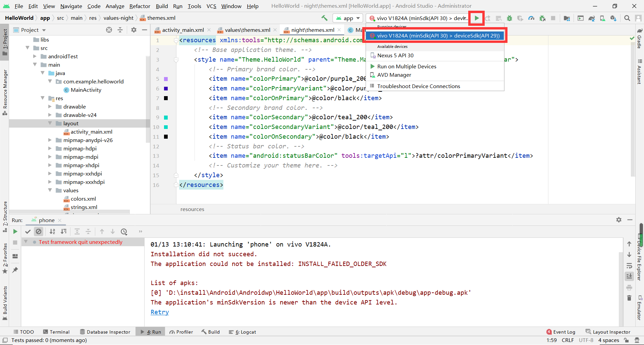Open Search Everywhere magnifier icon
This screenshot has height=345, width=644.
tap(627, 18)
